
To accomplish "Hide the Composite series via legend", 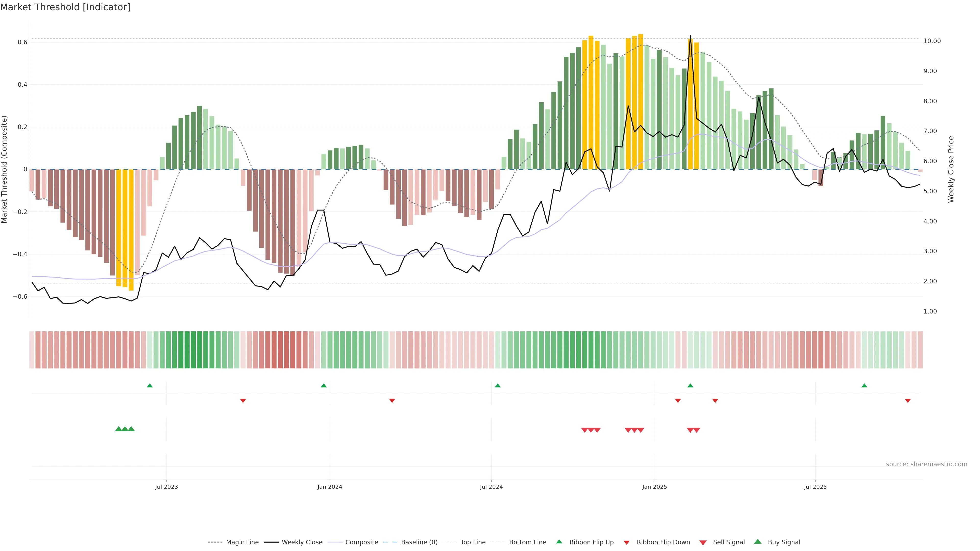I will (x=361, y=542).
